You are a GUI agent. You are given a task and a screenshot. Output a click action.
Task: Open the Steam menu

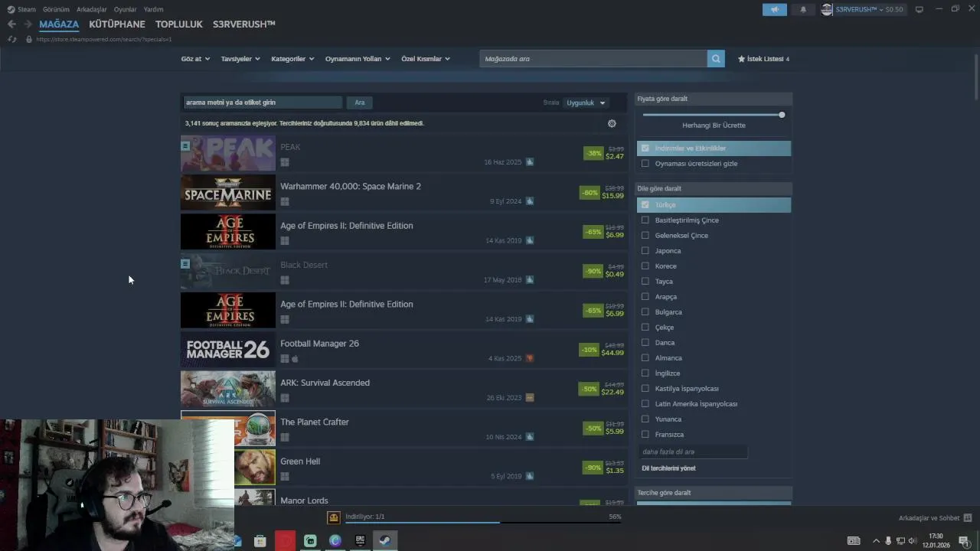26,9
